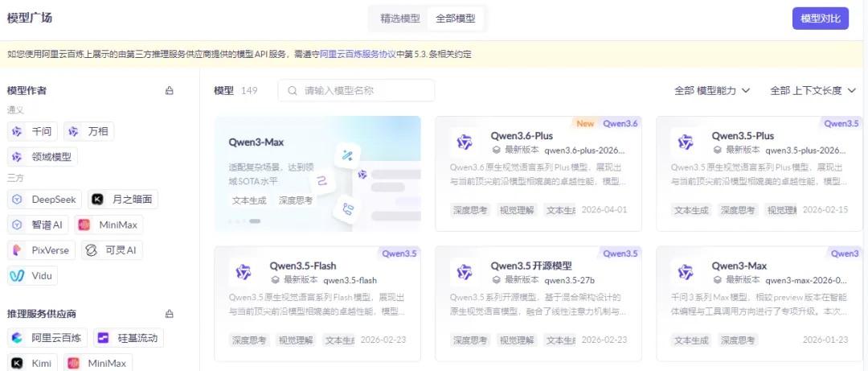This screenshot has height=371, width=868.
Task: Filter by the 领域模型 author tag
Action: click(43, 157)
